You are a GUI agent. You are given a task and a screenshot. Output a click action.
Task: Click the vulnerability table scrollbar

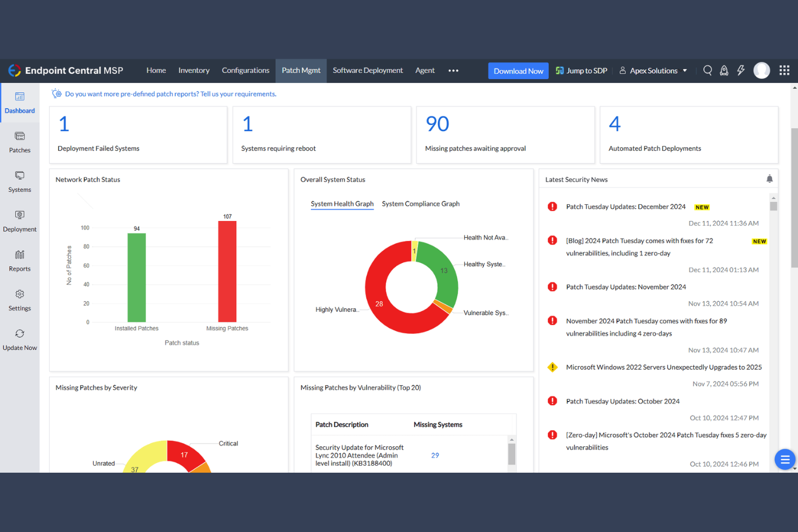tap(512, 454)
